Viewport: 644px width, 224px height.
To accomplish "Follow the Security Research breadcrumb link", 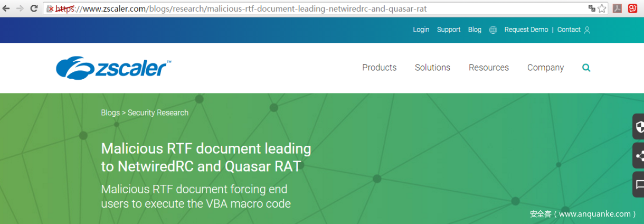I will (x=158, y=113).
